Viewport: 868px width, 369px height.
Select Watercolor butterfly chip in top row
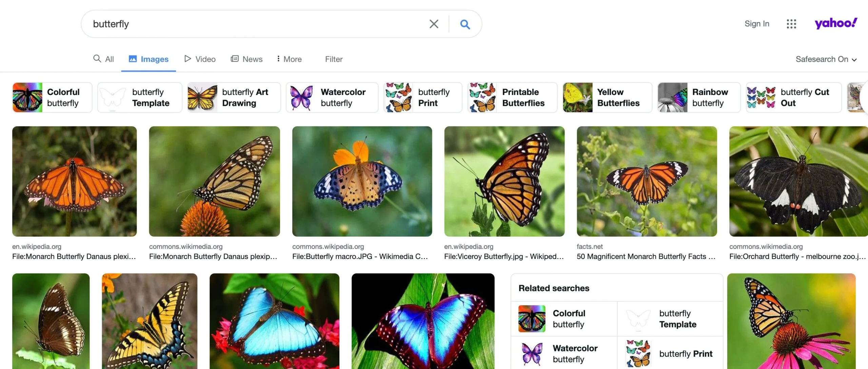coord(332,97)
